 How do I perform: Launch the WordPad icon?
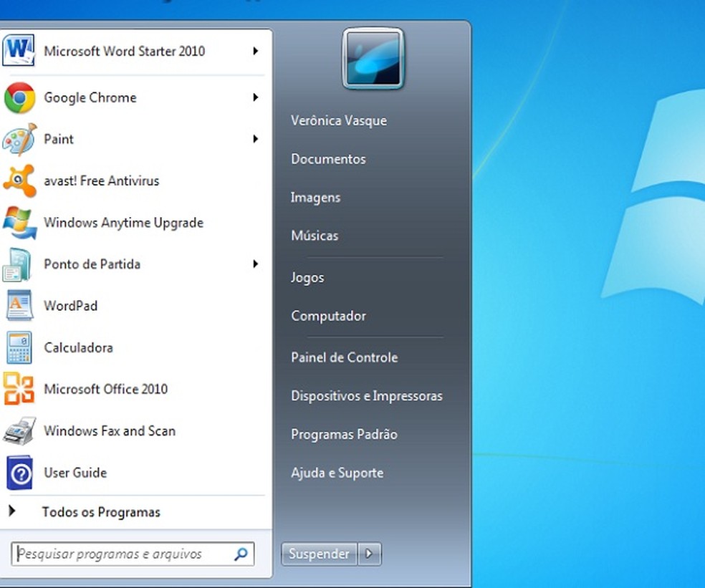tap(19, 305)
